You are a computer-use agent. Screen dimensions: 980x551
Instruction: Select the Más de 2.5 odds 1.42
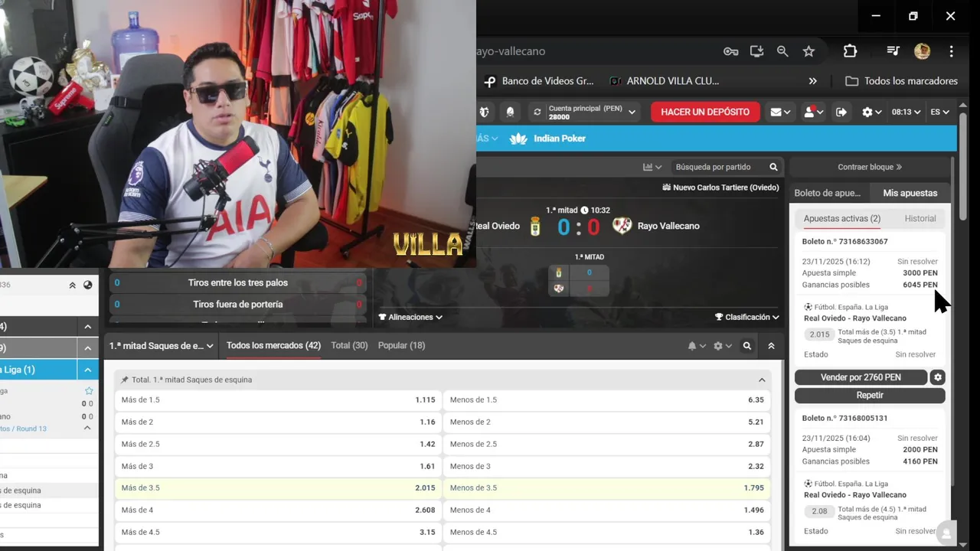point(278,444)
